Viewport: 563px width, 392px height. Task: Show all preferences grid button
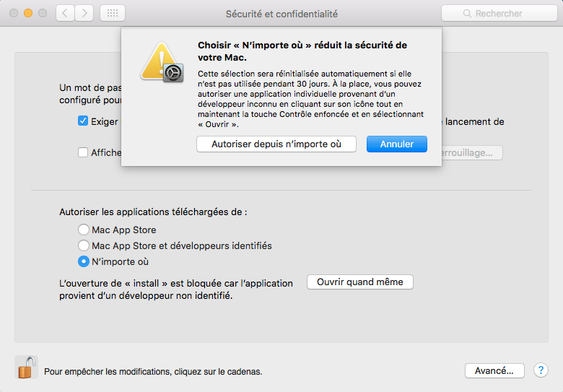112,13
